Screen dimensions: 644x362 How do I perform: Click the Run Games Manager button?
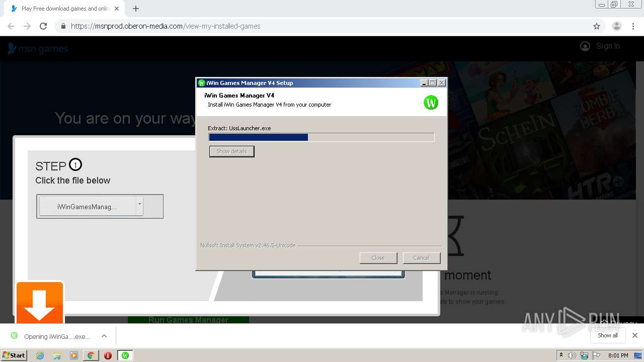[188, 320]
